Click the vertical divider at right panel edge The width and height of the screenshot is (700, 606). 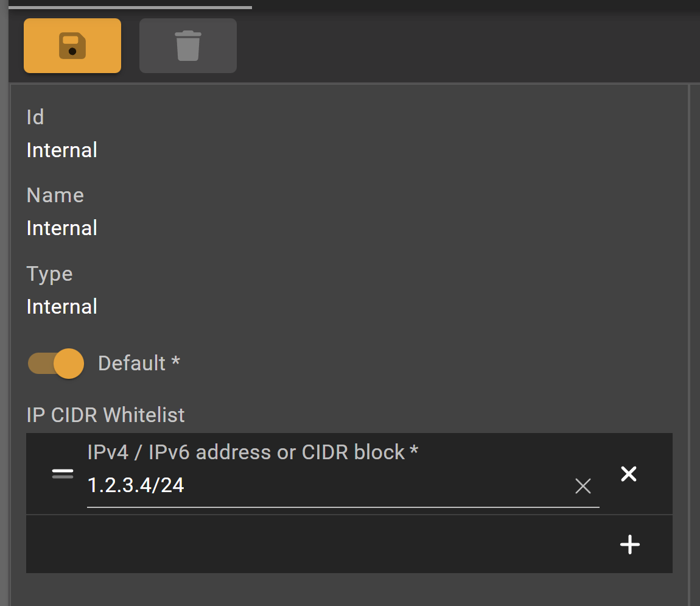[x=689, y=341]
